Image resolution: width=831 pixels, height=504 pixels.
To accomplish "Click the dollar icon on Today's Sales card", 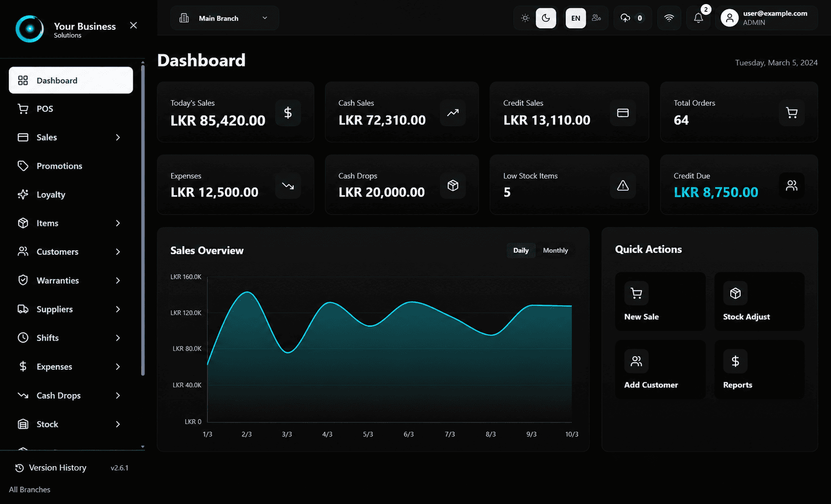I will click(x=288, y=112).
